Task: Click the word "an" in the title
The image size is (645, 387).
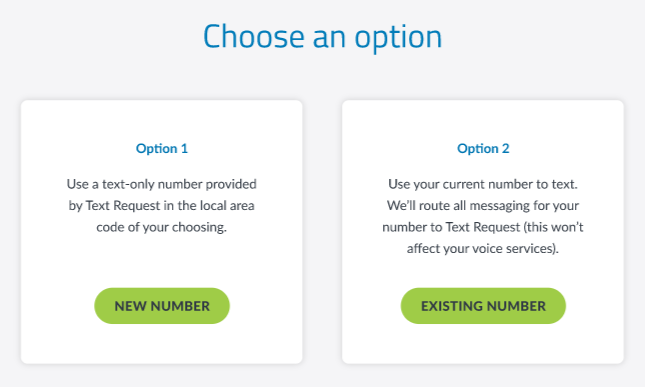Action: (x=329, y=39)
